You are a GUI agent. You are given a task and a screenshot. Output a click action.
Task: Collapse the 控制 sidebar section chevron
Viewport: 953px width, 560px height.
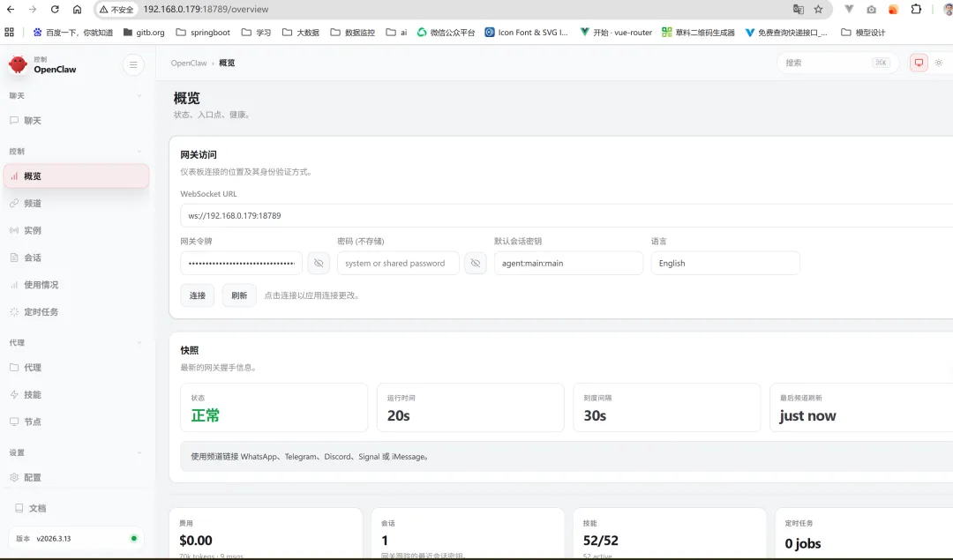coord(139,151)
